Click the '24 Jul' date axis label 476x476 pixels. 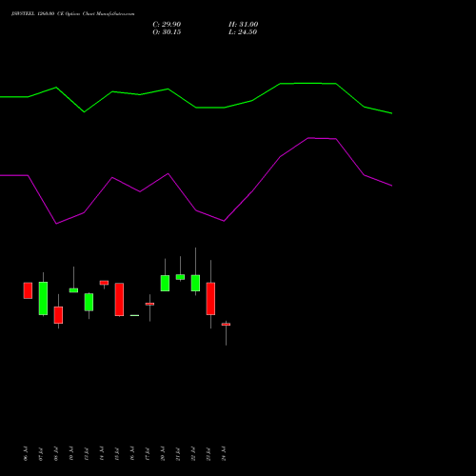coord(224,453)
